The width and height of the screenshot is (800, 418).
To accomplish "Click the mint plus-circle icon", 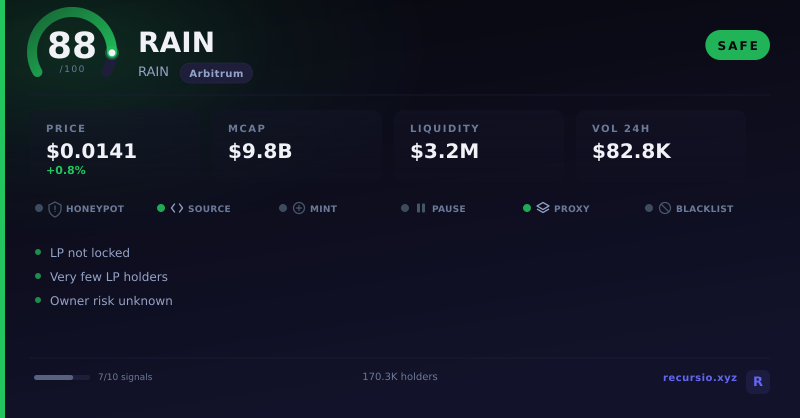I will click(299, 208).
